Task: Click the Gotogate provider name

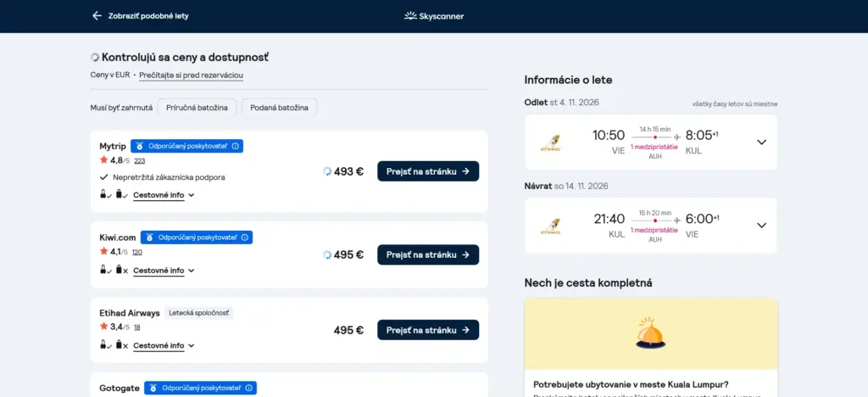Action: [x=120, y=389]
